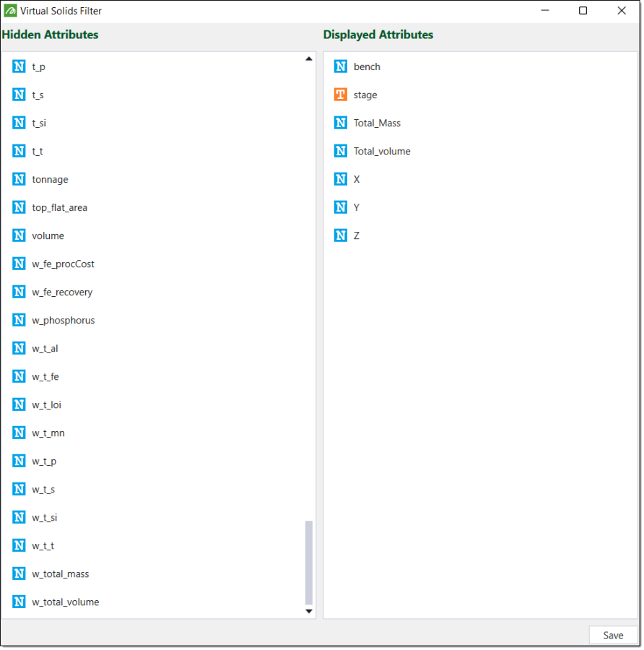Click the hidden list scroll-down arrow

(x=309, y=611)
